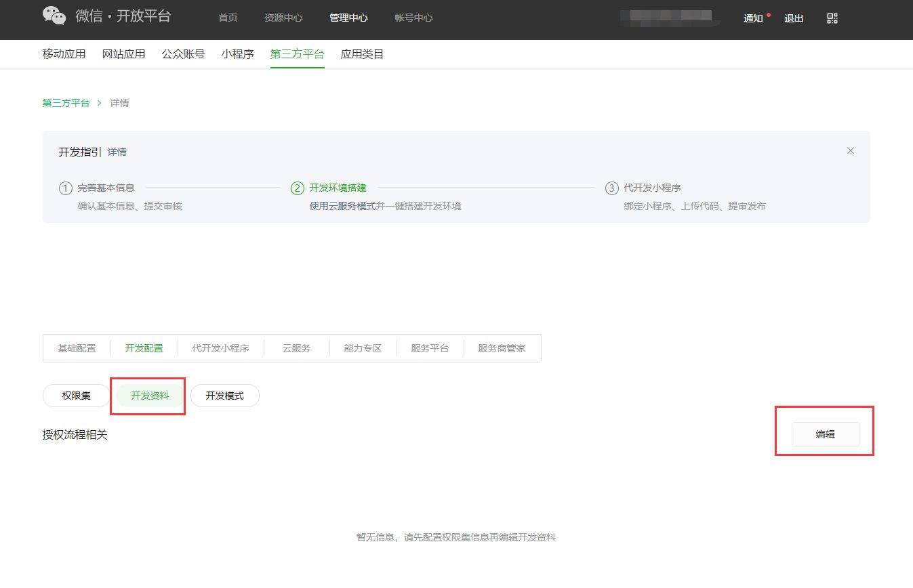Open 资源中心 in top navigation
This screenshot has height=588, width=913.
coord(283,18)
